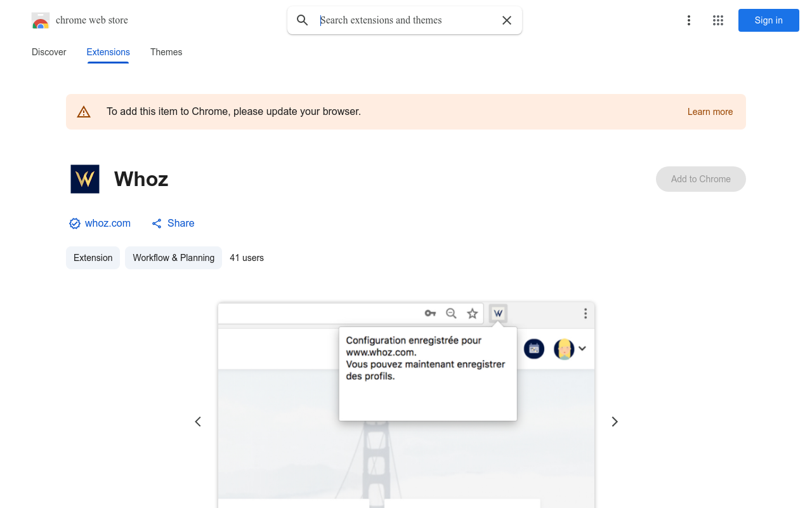Open the Google apps grid
Viewport: 812px width, 508px height.
718,20
